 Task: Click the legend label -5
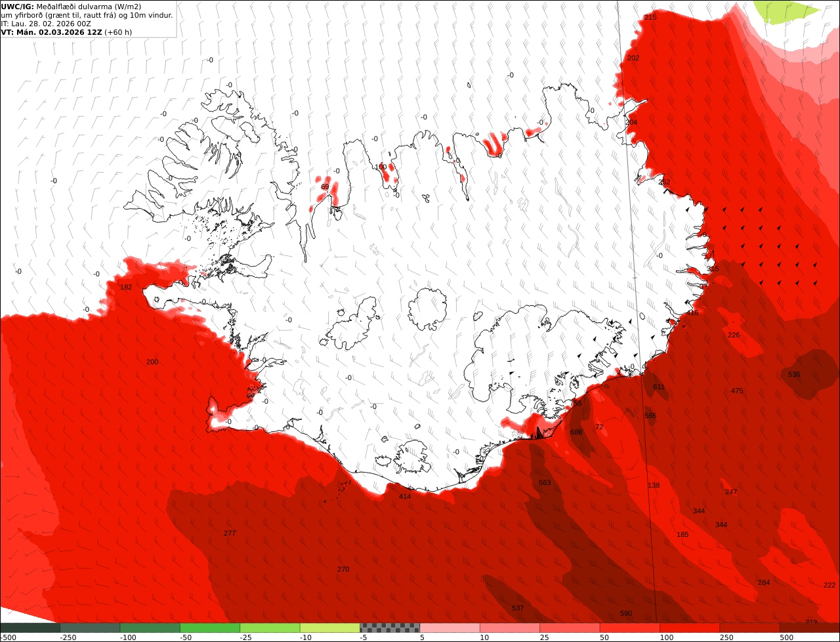(x=365, y=637)
